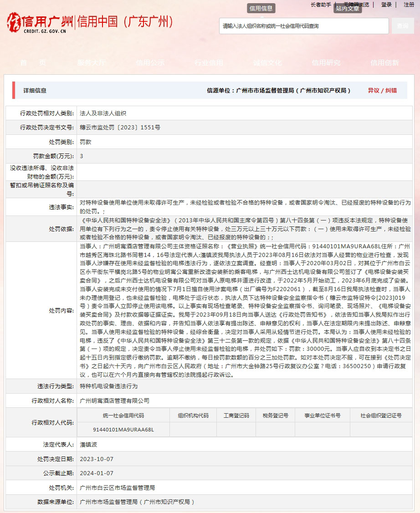Click the 违法事实 row label

click(61, 207)
